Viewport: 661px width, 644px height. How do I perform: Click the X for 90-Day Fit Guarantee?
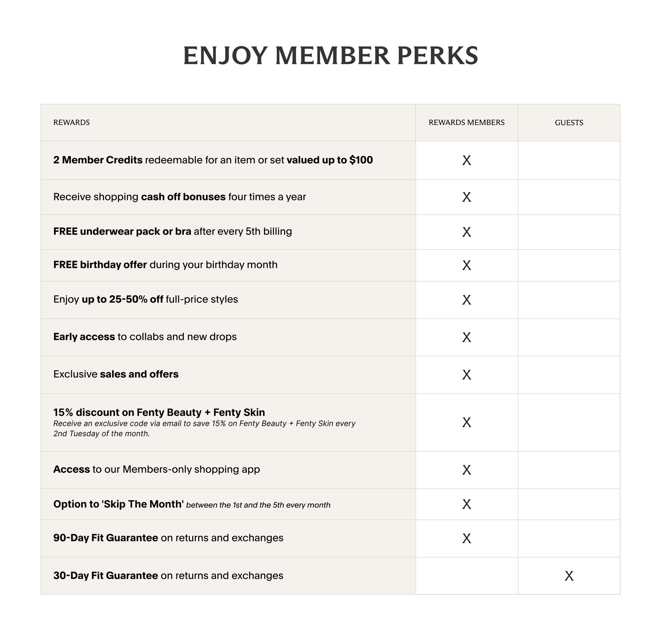(467, 538)
